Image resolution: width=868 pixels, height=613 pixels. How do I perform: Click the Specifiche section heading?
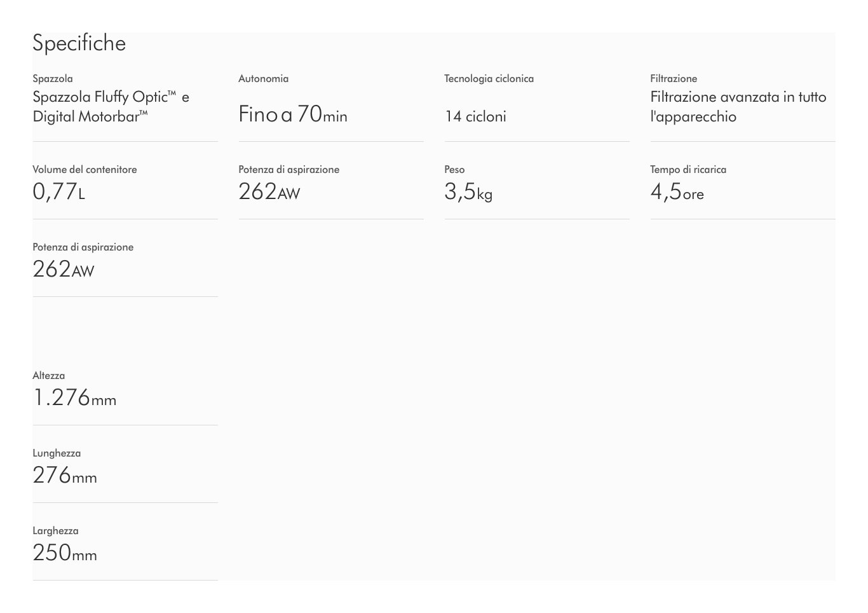tap(79, 43)
